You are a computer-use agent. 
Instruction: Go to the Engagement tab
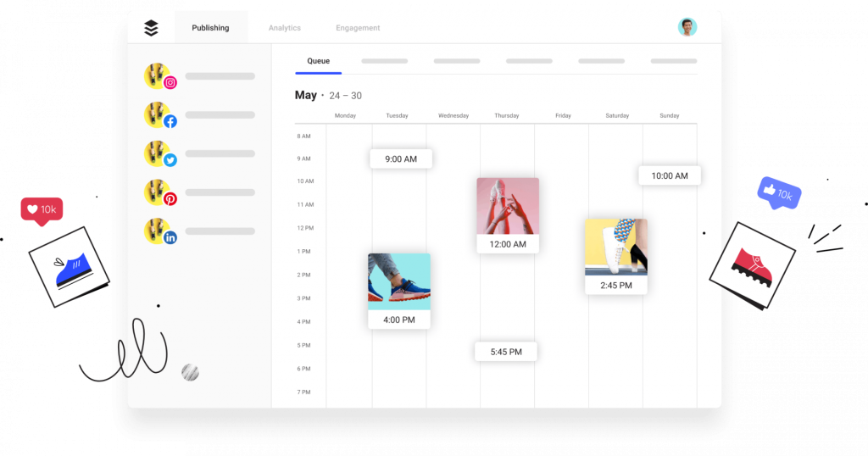pos(358,28)
